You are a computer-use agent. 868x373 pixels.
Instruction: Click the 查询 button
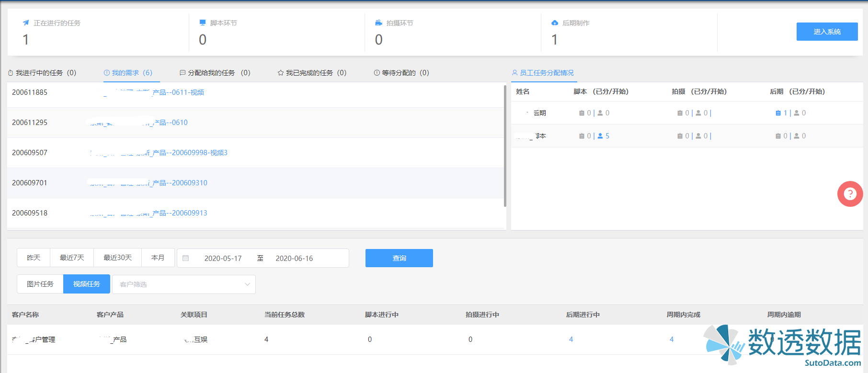pos(399,258)
